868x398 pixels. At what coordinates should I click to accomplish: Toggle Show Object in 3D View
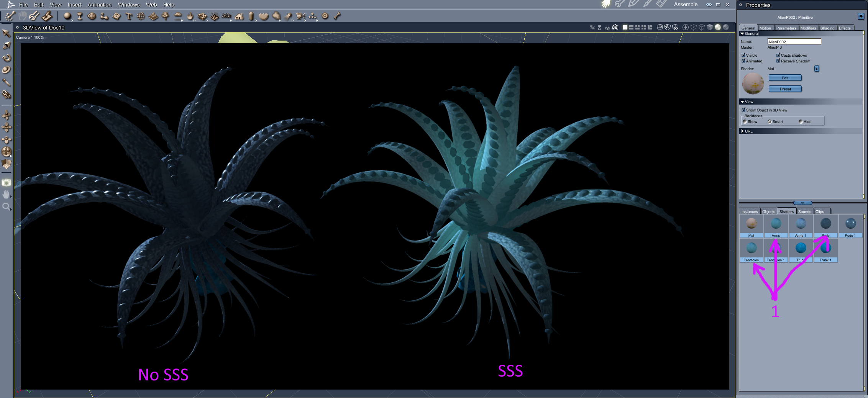[x=743, y=110]
